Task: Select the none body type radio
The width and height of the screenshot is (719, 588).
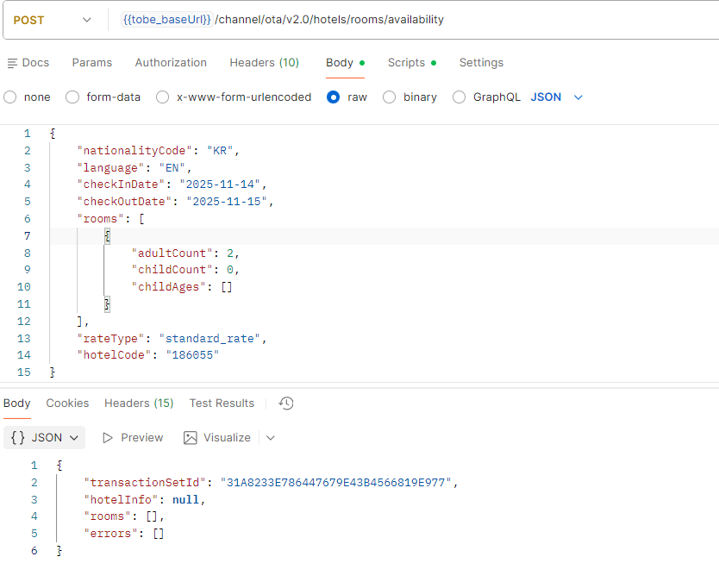Action: click(x=11, y=97)
